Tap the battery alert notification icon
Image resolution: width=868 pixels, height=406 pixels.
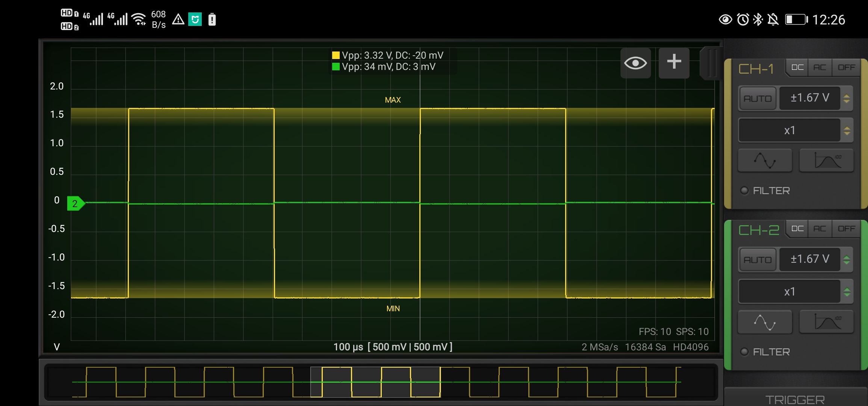click(x=212, y=19)
